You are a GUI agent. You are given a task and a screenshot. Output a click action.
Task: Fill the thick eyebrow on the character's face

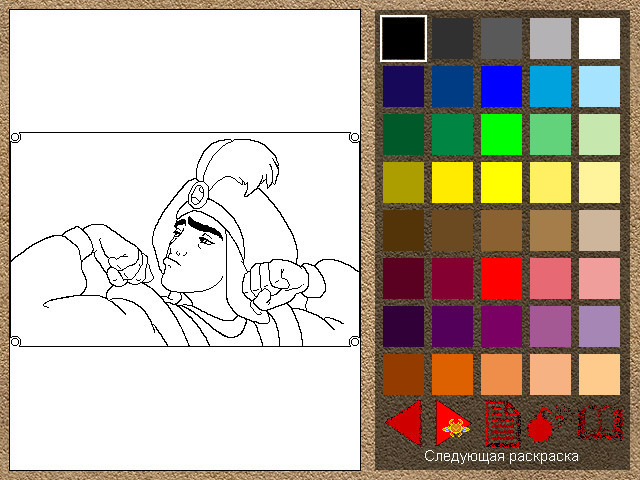[204, 226]
